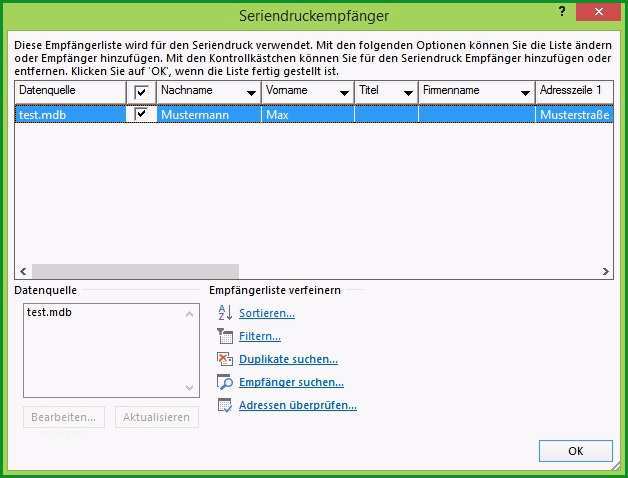This screenshot has height=478, width=628.
Task: Click scroll up arrow in Datenquelle box
Action: pyautogui.click(x=189, y=314)
